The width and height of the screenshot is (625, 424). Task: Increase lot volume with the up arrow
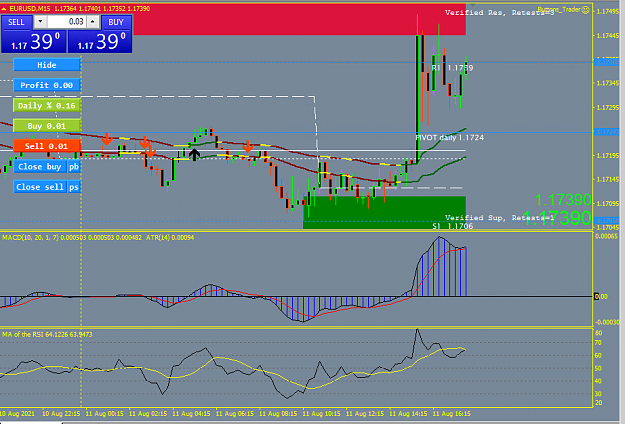[92, 22]
